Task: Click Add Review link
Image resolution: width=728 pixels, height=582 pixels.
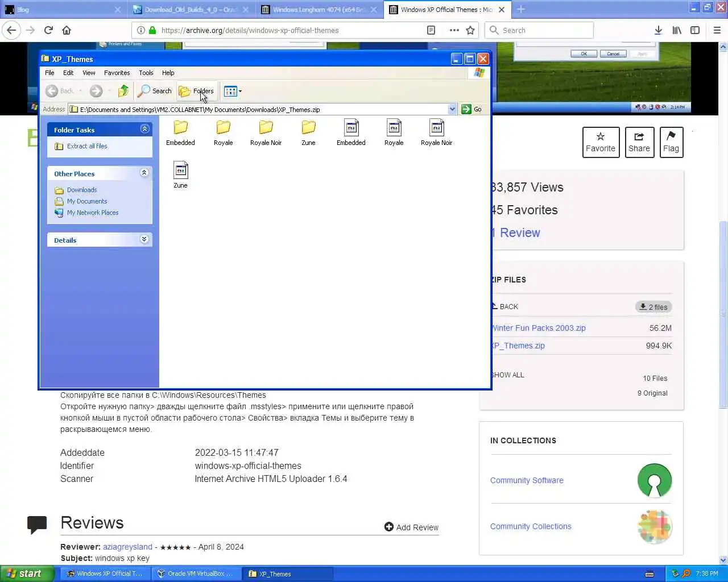Action: coord(411,527)
